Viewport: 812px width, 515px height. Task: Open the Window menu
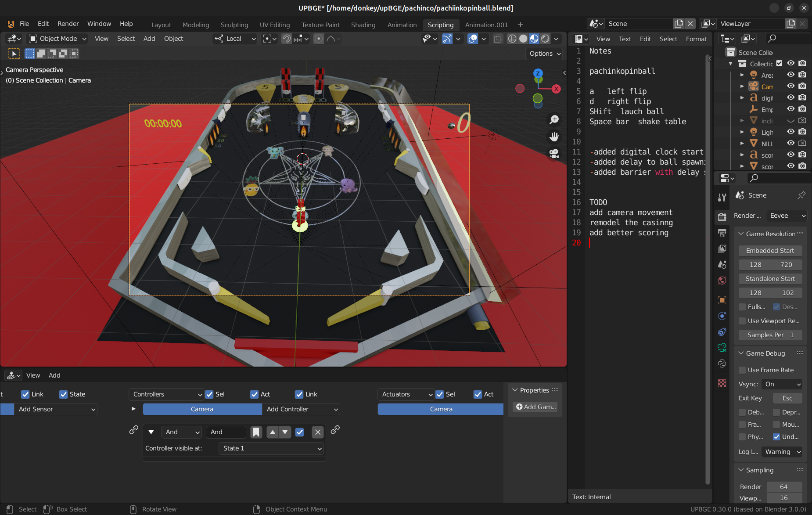pyautogui.click(x=99, y=24)
